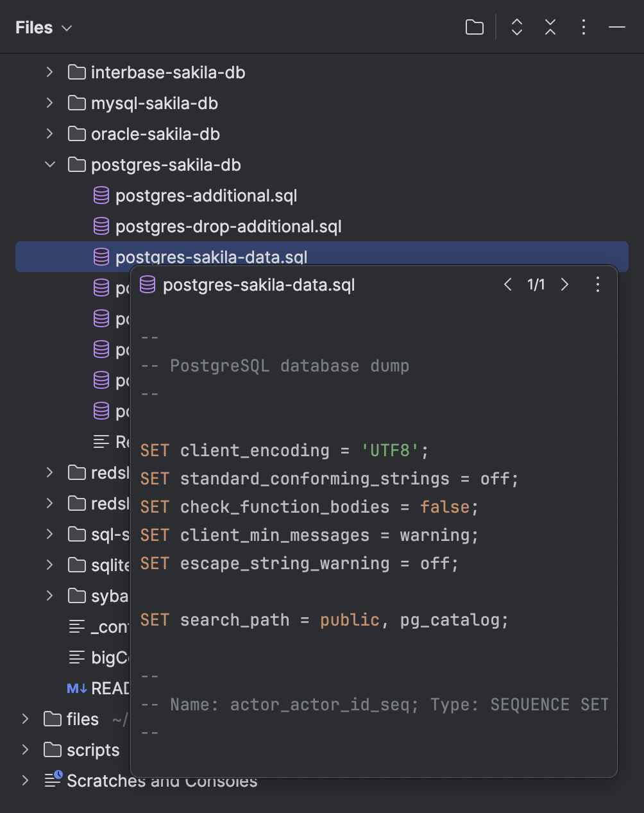
Task: Click the next file arrow in the popup
Action: click(564, 284)
